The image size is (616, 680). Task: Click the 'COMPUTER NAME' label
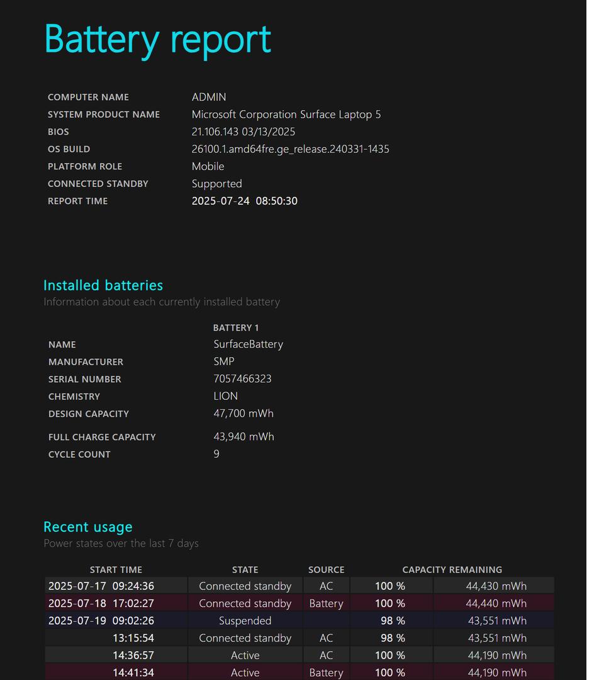click(88, 97)
